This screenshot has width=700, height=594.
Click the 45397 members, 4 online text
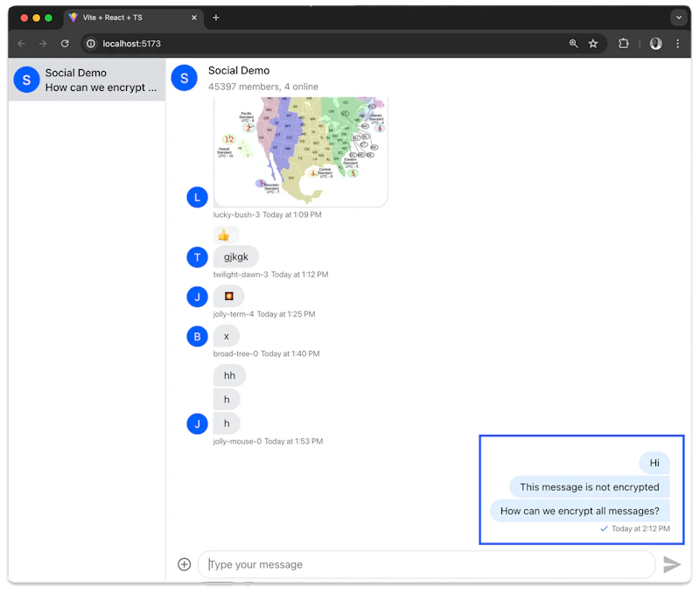263,87
